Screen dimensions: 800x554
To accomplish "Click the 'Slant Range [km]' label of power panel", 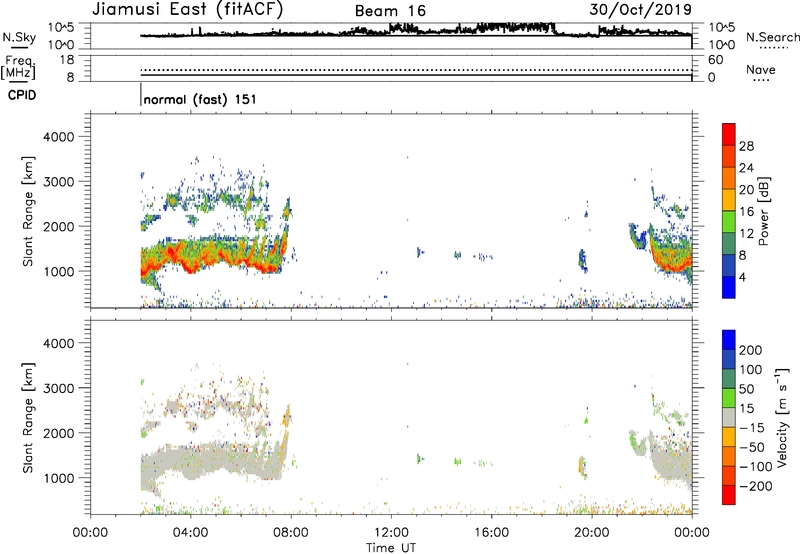I will click(x=28, y=211).
